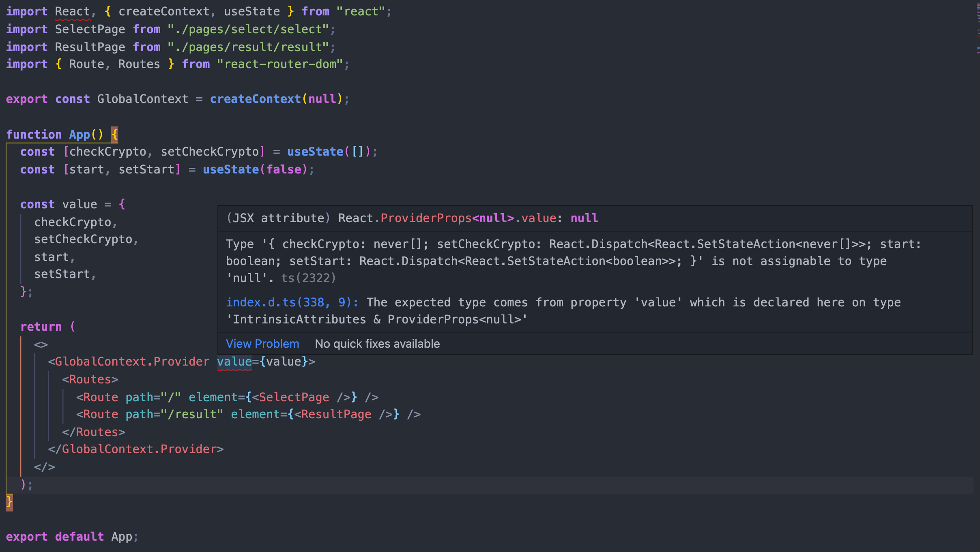Click the createContext(null) call
This screenshot has width=980, height=552.
point(276,99)
